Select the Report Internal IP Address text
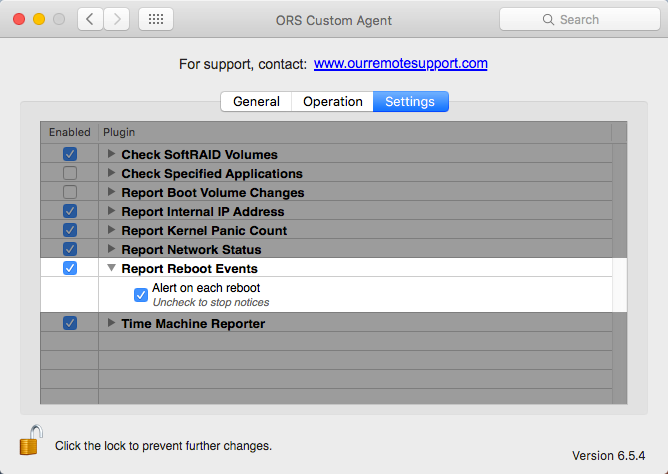 (203, 212)
